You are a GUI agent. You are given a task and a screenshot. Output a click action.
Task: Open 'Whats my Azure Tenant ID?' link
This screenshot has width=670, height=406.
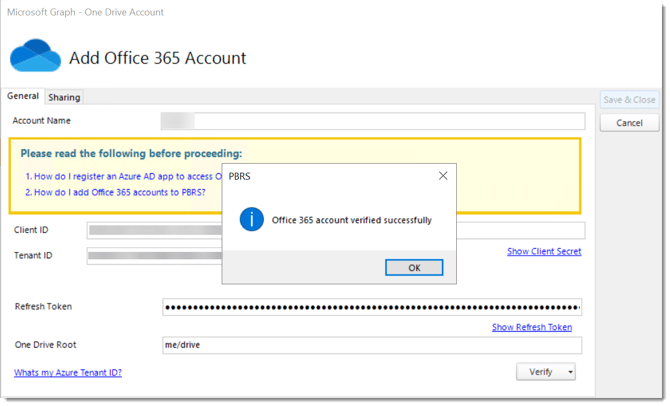coord(68,373)
